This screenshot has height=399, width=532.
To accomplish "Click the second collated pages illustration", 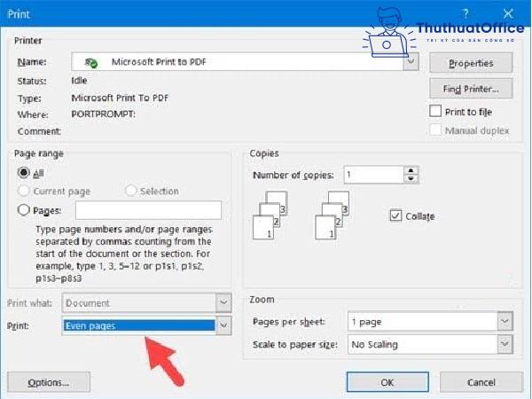I will (332, 215).
